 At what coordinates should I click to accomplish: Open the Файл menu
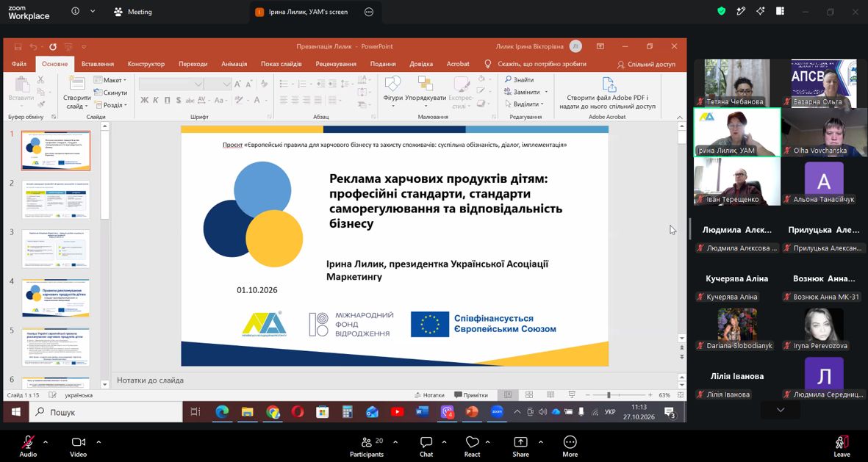coord(19,64)
